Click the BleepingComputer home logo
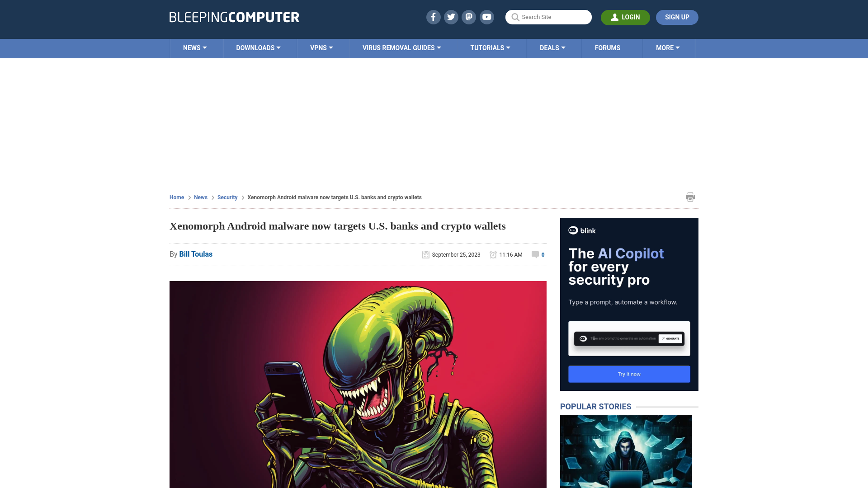The width and height of the screenshot is (868, 488). tap(234, 17)
